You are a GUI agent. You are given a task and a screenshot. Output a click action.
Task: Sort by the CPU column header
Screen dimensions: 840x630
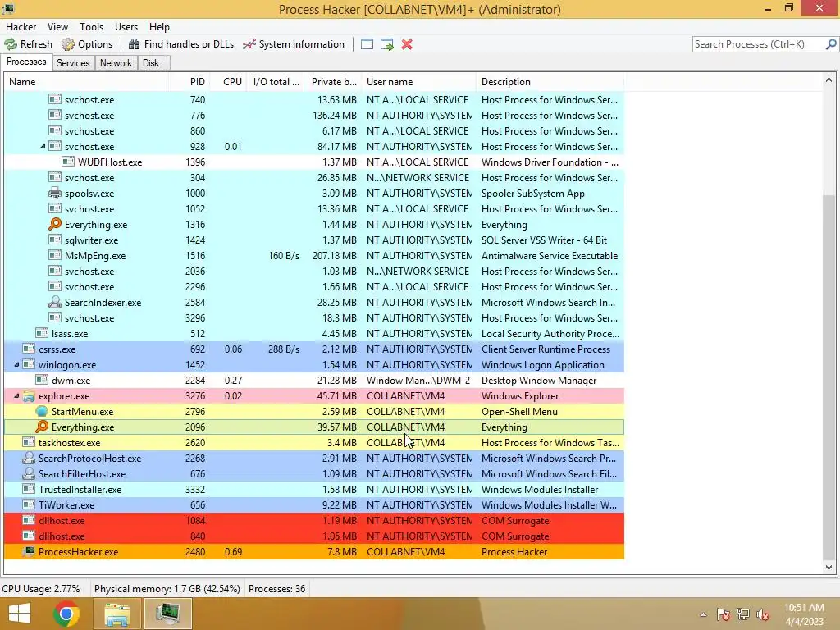228,82
